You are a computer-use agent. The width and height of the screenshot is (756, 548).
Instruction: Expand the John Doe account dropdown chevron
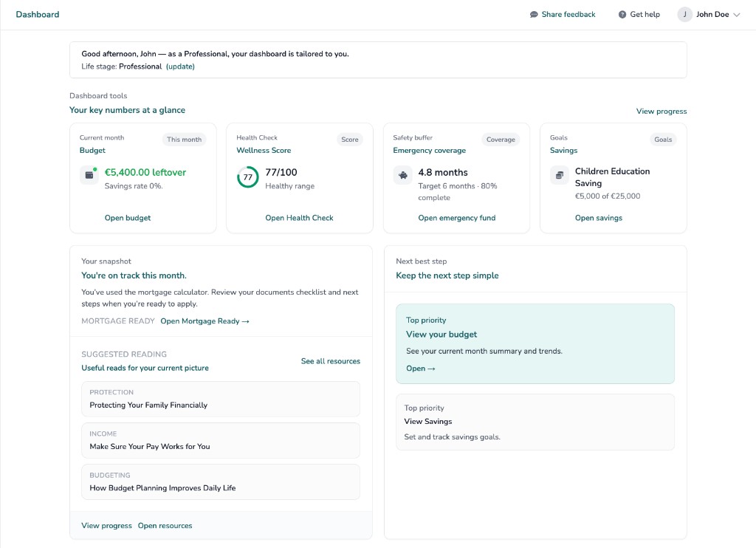click(738, 14)
